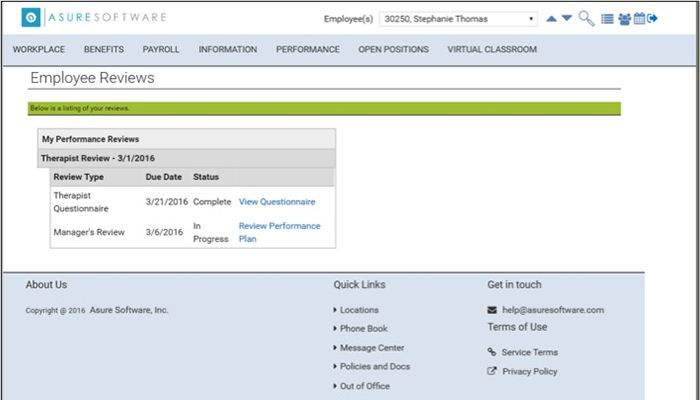Image resolution: width=700 pixels, height=400 pixels.
Task: Click the logout arrow icon
Action: pyautogui.click(x=652, y=18)
